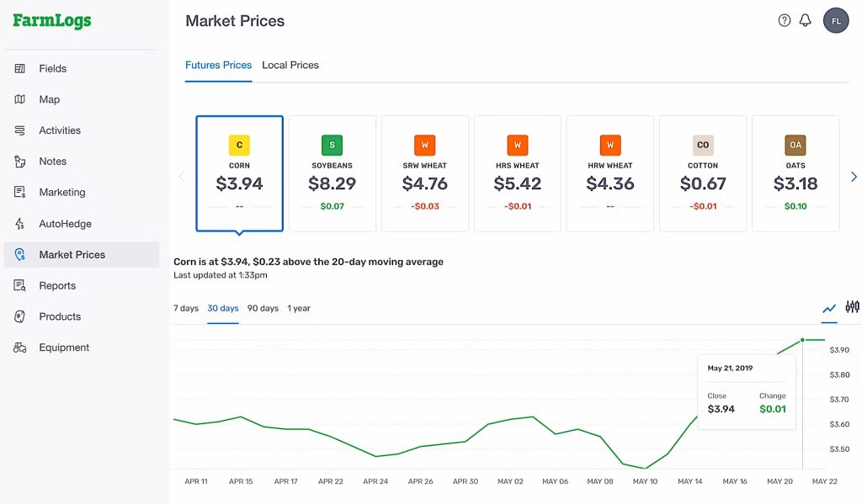
Task: Open the Reports section
Action: pyautogui.click(x=58, y=285)
